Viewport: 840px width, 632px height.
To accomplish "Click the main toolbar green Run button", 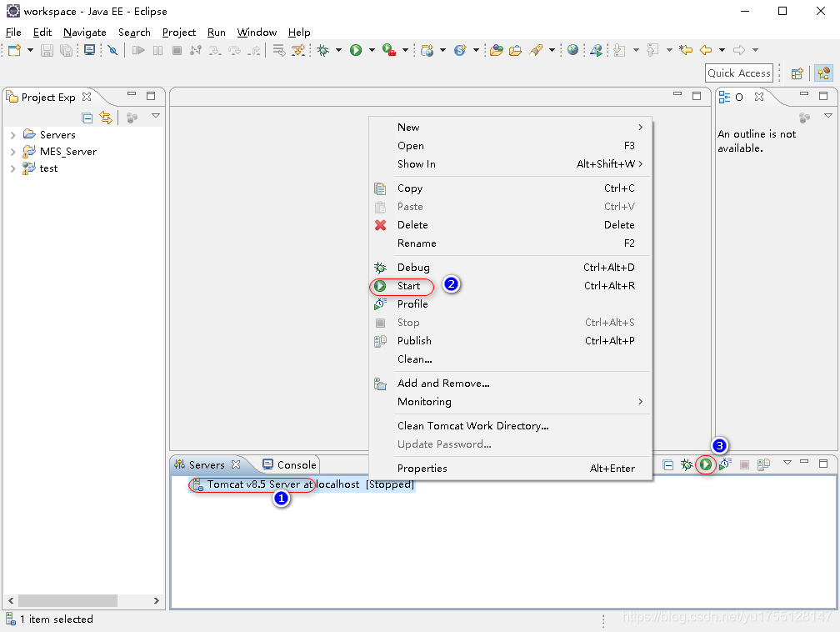I will click(356, 51).
